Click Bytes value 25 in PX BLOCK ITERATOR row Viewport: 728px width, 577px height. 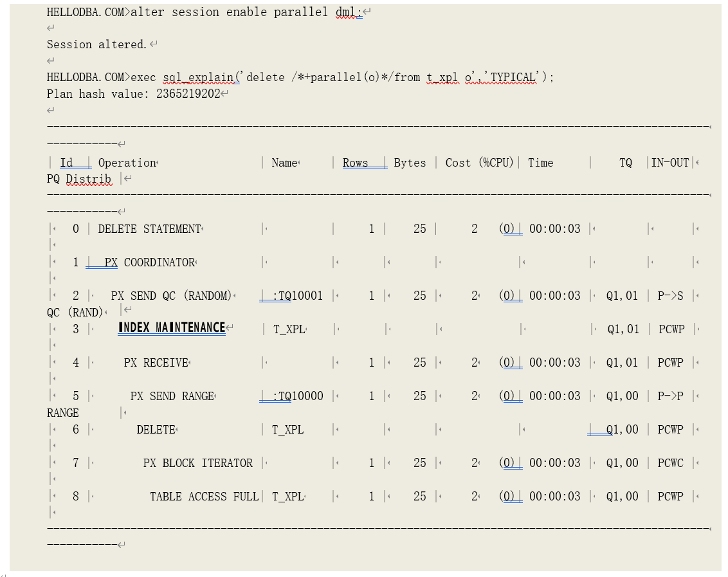[x=420, y=463]
